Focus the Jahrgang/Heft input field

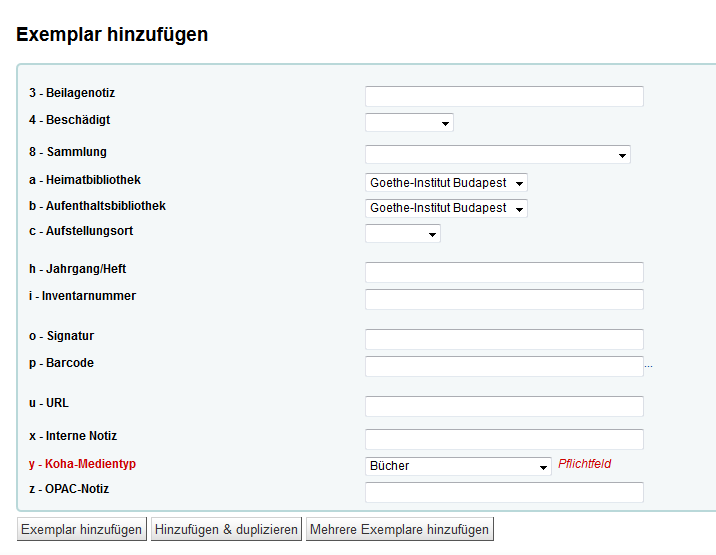click(504, 273)
